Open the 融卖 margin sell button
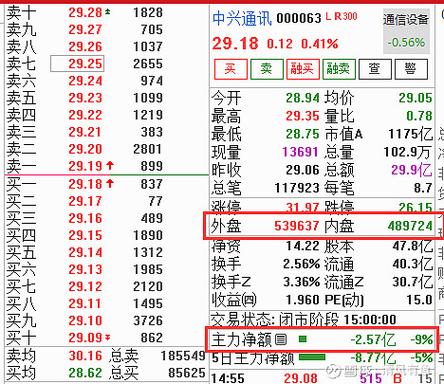Viewport: 444px width, 384px height. click(x=339, y=69)
